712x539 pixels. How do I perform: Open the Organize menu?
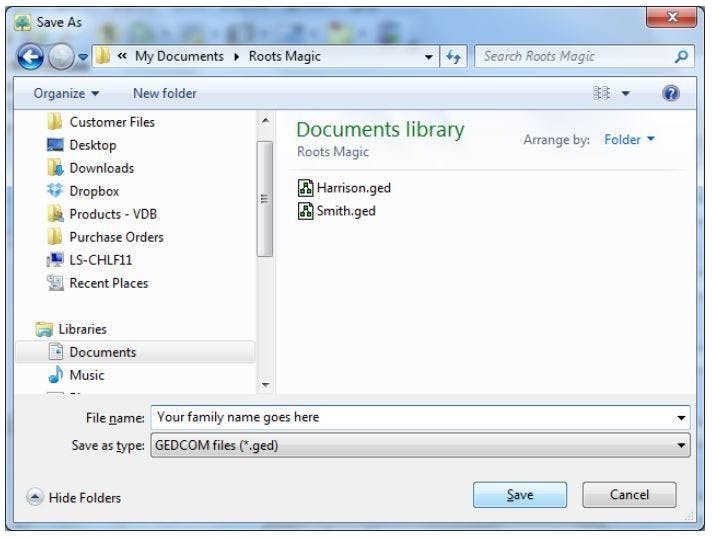tap(66, 94)
